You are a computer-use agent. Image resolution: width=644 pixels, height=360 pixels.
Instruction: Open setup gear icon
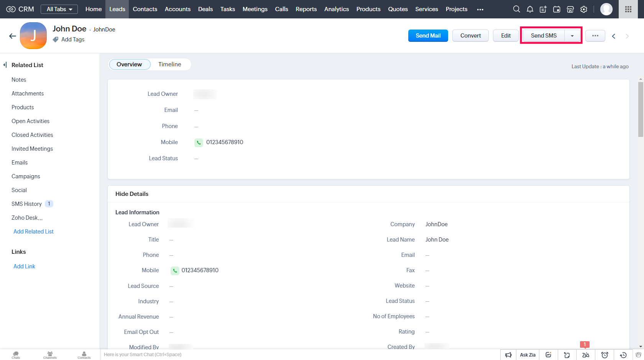pyautogui.click(x=583, y=9)
